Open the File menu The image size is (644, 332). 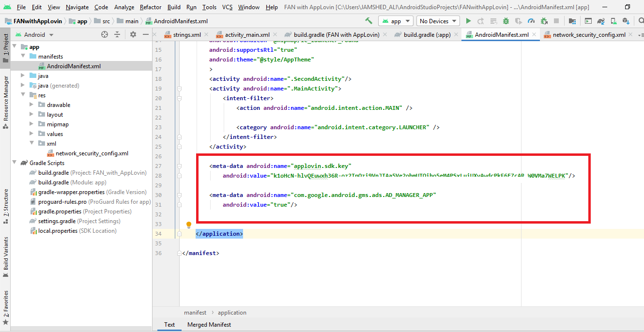pos(21,7)
